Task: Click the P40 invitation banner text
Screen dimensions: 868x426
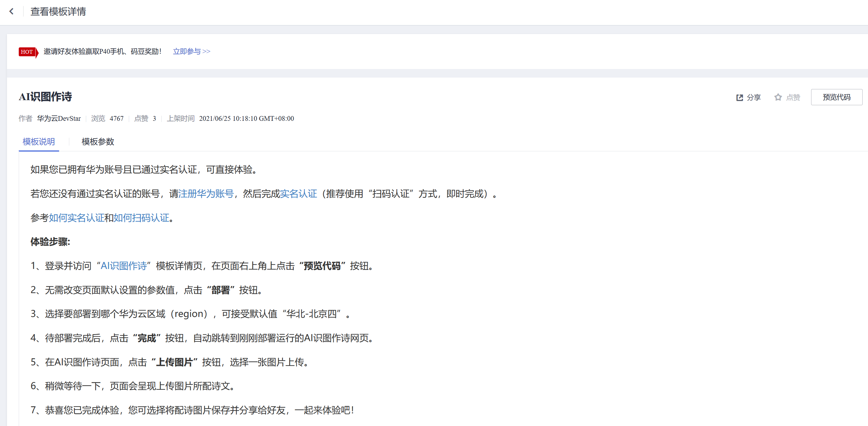Action: 102,52
